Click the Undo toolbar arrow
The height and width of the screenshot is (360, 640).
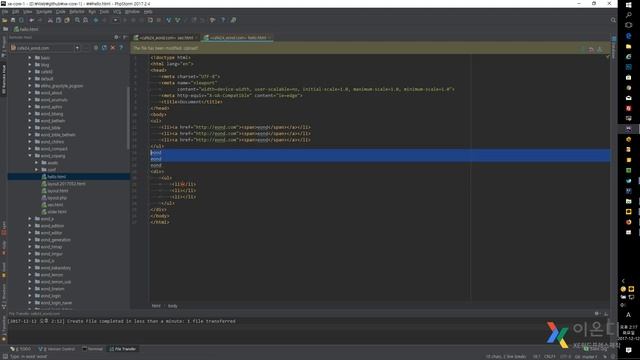click(x=31, y=20)
